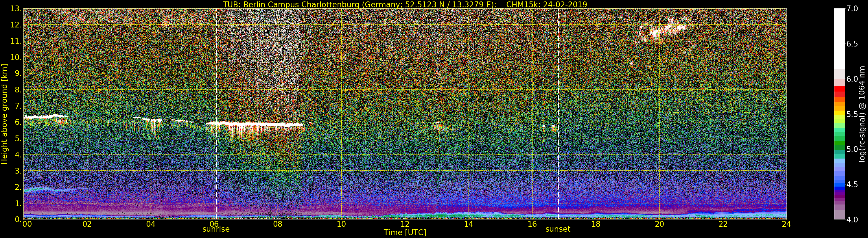Click the time tick label '00'

click(27, 224)
